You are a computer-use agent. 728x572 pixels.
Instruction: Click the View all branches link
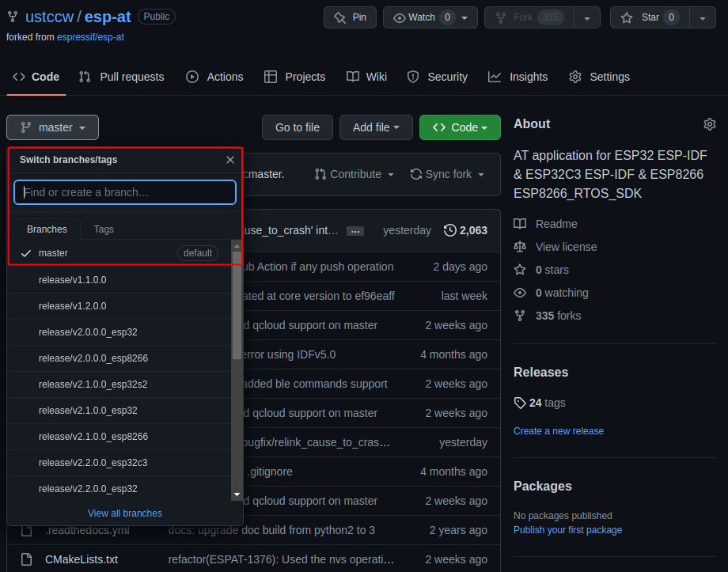coord(124,513)
